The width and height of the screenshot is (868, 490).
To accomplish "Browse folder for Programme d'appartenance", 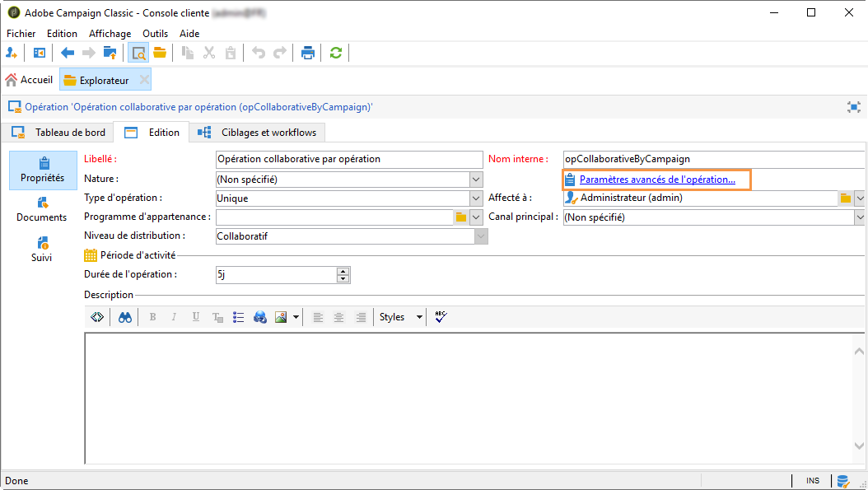I will pos(461,217).
